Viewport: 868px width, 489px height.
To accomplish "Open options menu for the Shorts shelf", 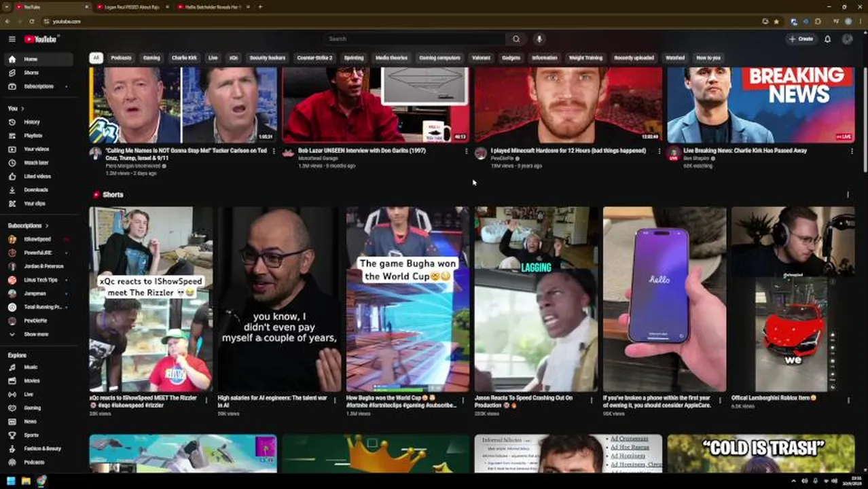I will coord(848,195).
